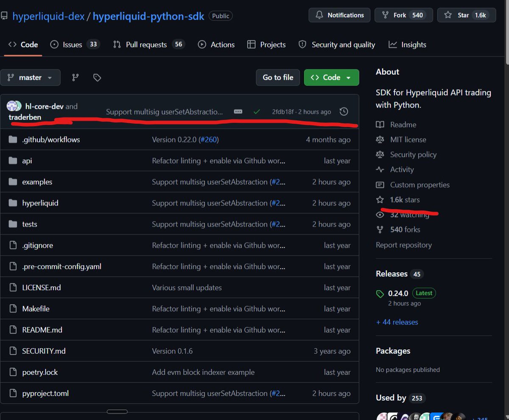Viewport: 509px width, 420px height.
Task: Open pull request #260 link
Action: 208,140
